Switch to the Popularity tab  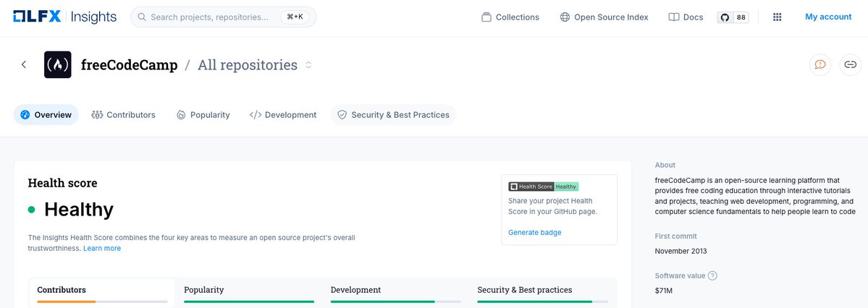pos(203,115)
